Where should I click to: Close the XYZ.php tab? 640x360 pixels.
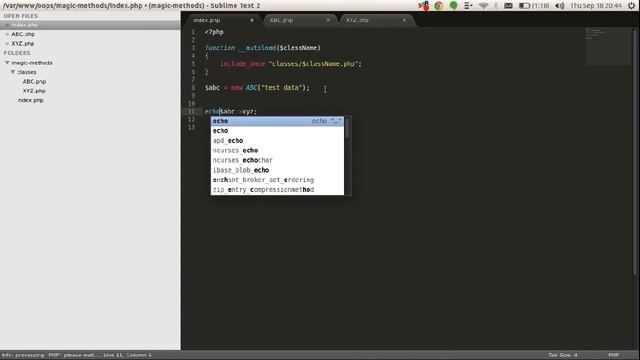pos(404,20)
